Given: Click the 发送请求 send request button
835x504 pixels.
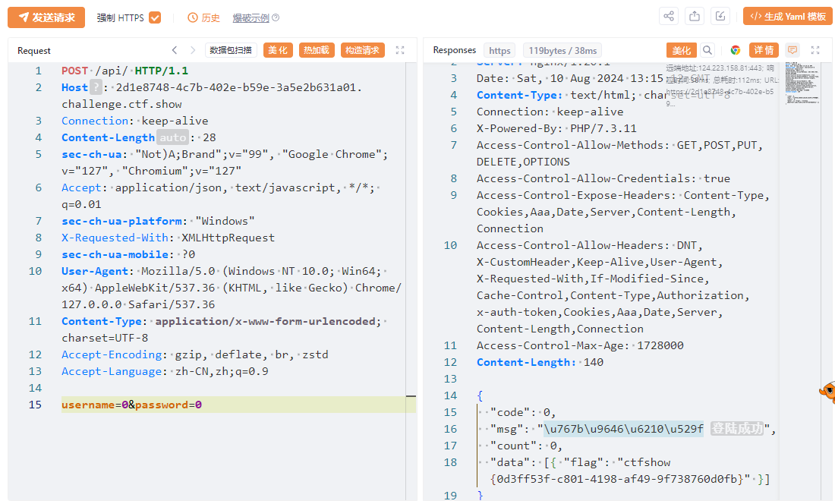Looking at the screenshot, I should [x=46, y=17].
